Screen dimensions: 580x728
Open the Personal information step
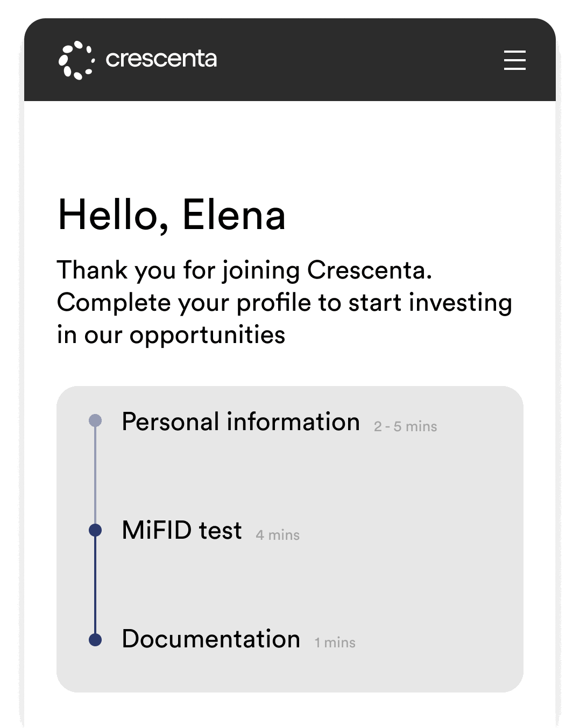pyautogui.click(x=241, y=422)
